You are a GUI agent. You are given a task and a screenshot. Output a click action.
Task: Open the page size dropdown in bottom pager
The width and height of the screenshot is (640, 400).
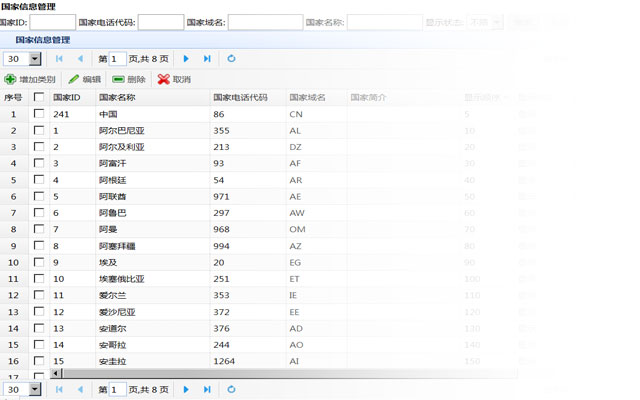point(35,389)
